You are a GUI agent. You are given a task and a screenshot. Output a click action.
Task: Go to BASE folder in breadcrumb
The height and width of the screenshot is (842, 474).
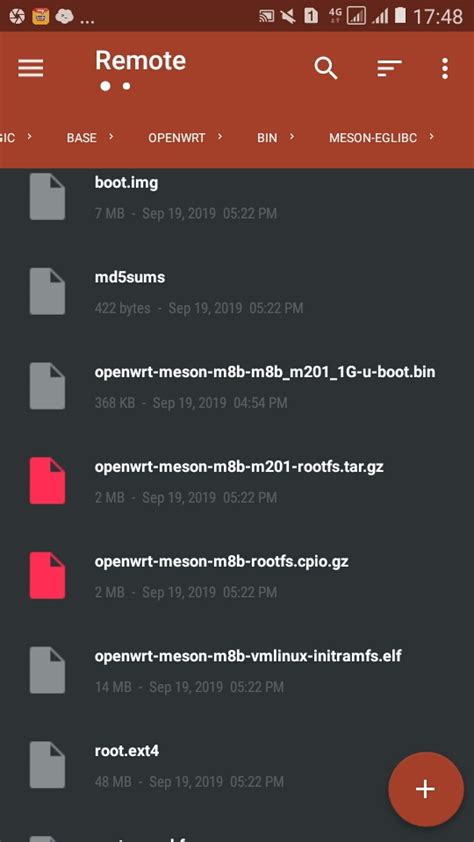coord(82,138)
